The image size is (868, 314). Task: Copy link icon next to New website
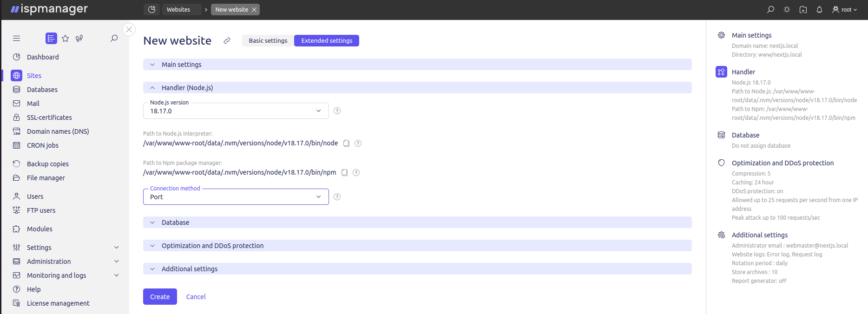(227, 41)
